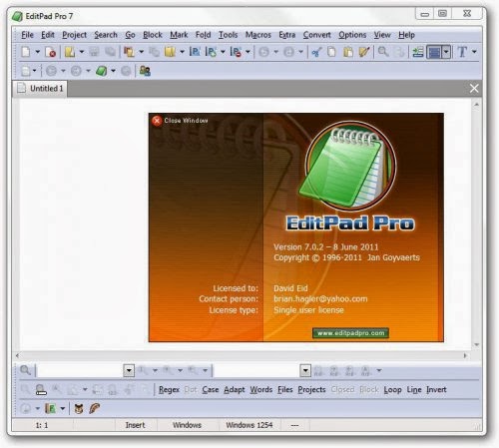Viewport: 499px width, 448px height.
Task: Toggle the Projects search option
Action: pyautogui.click(x=311, y=389)
